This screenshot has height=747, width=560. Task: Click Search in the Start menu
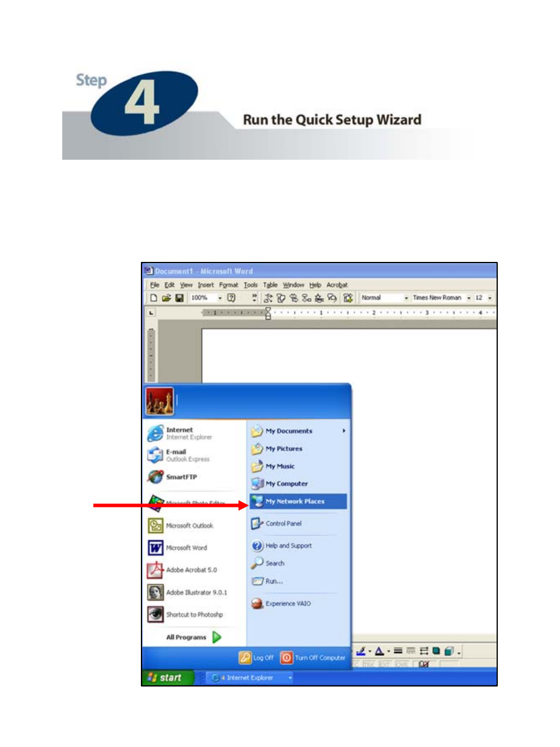coord(268,563)
